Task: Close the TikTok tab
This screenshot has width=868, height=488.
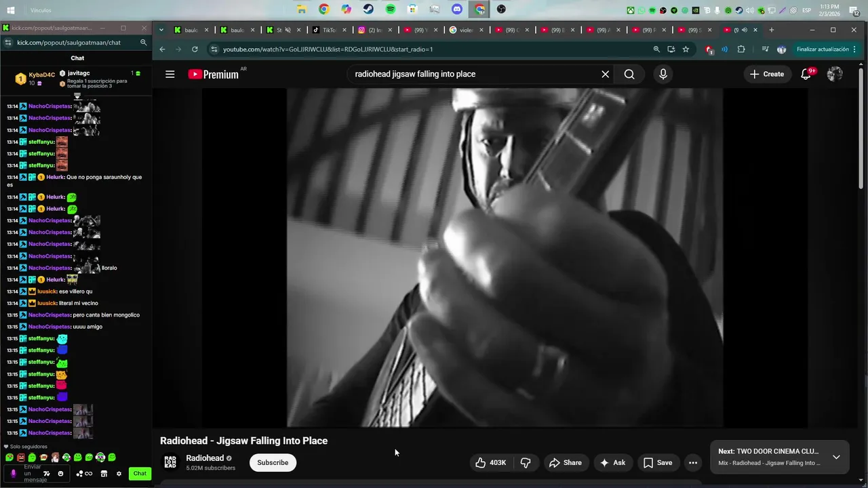Action: (x=344, y=30)
